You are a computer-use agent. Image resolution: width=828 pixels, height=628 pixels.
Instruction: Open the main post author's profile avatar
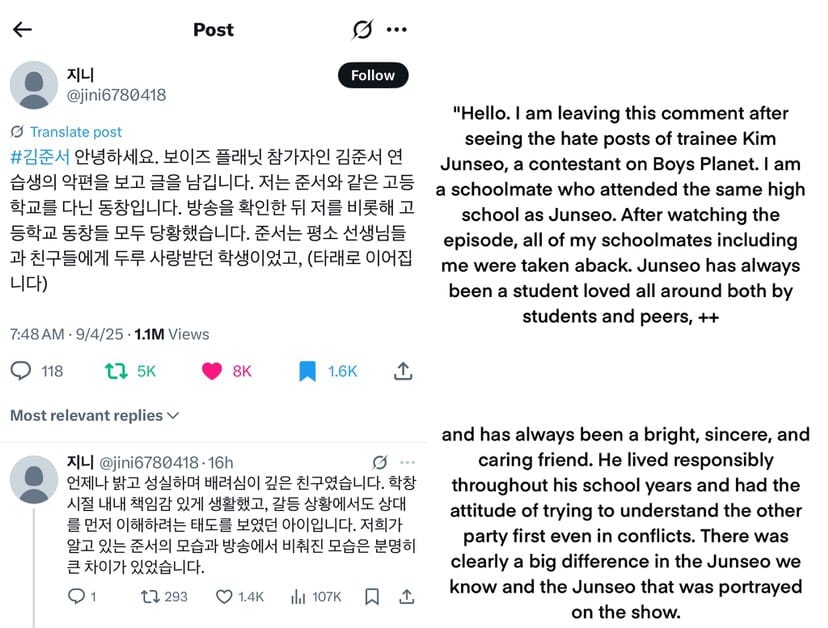[x=33, y=85]
